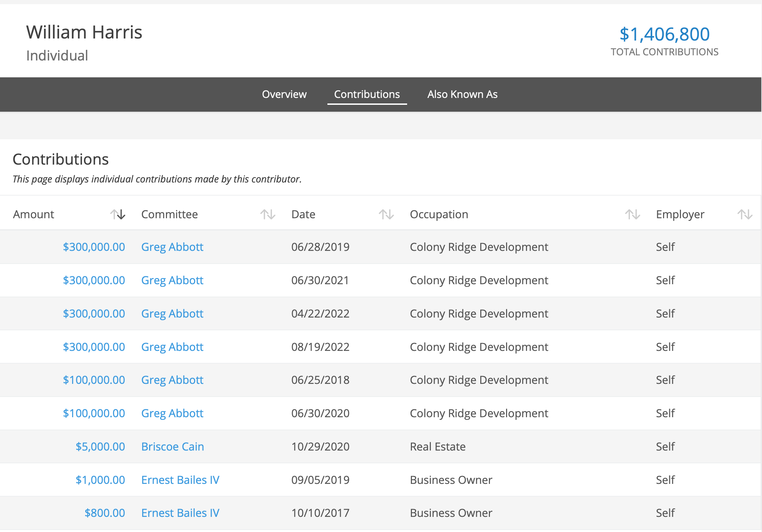Screen dimensions: 762x532
Task: Open $300,000.00 amount for 04/22/2022
Action: coord(94,313)
